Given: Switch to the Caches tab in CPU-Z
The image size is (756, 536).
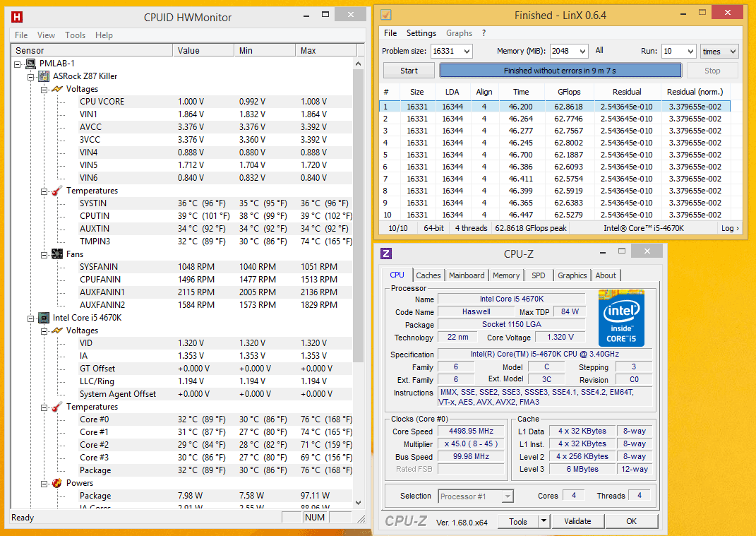Looking at the screenshot, I should click(x=428, y=275).
